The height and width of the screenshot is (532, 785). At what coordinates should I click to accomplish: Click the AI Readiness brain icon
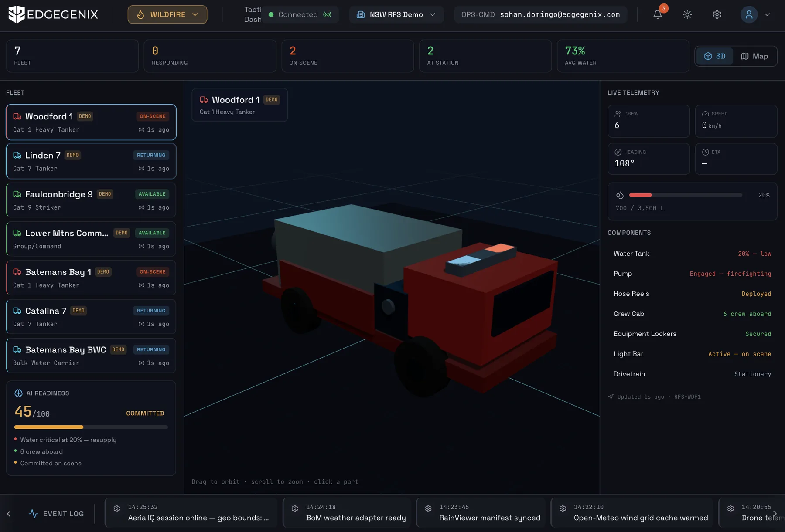pos(18,393)
